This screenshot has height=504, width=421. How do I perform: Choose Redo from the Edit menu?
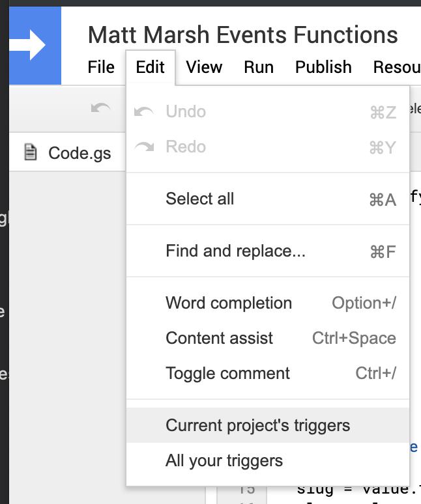tap(186, 147)
